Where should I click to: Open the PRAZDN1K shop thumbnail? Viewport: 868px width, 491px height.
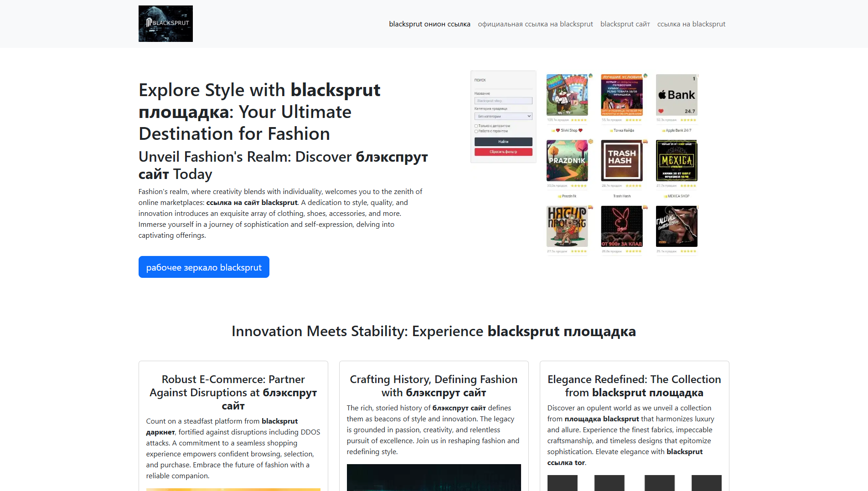click(567, 160)
